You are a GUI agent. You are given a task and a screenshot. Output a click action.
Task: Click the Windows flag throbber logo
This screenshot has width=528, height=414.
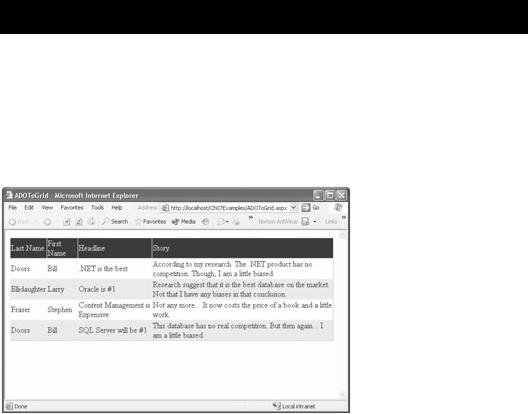[x=339, y=208]
